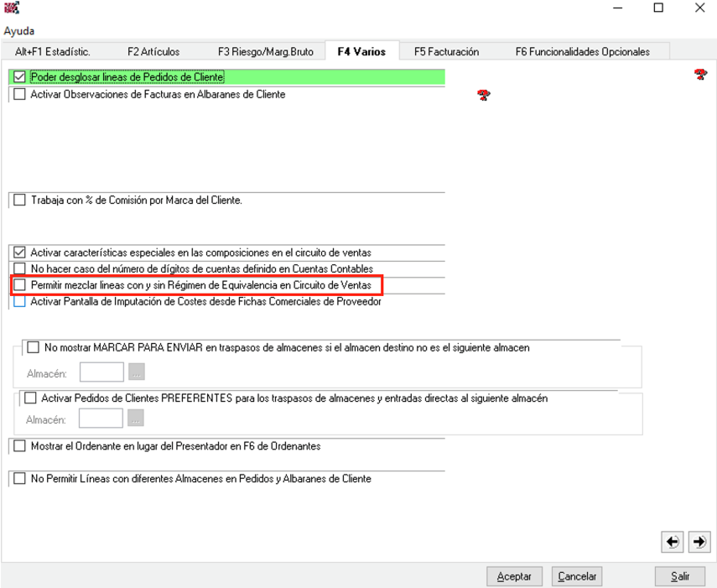Screen dimensions: 717x588
Task: Open browse button beside second Almacén field
Action: 136,418
